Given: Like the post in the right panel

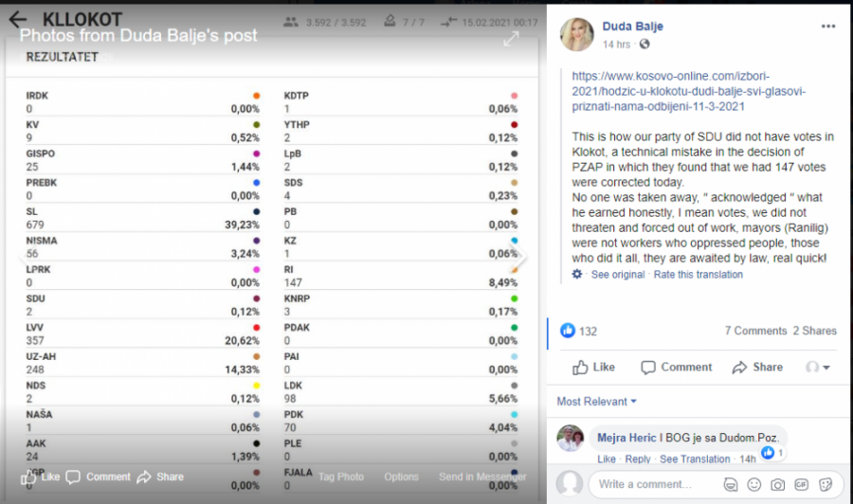Looking at the screenshot, I should click(593, 368).
